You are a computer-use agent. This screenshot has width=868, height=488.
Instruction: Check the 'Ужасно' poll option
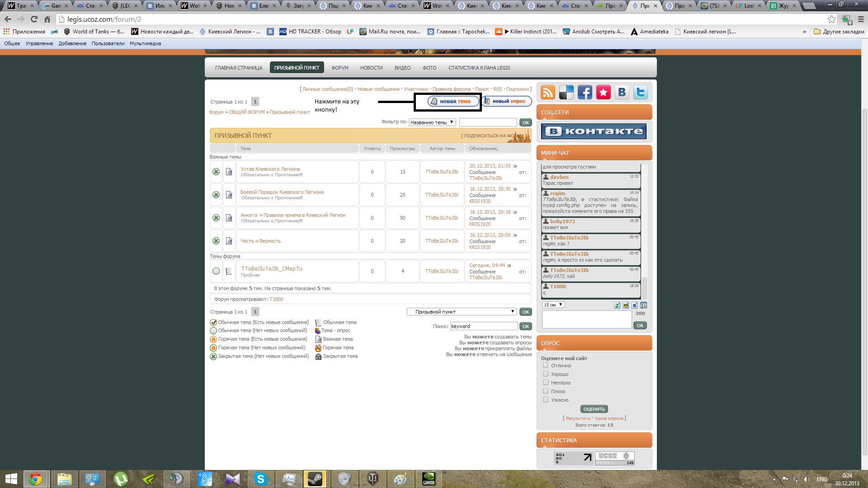tap(546, 400)
